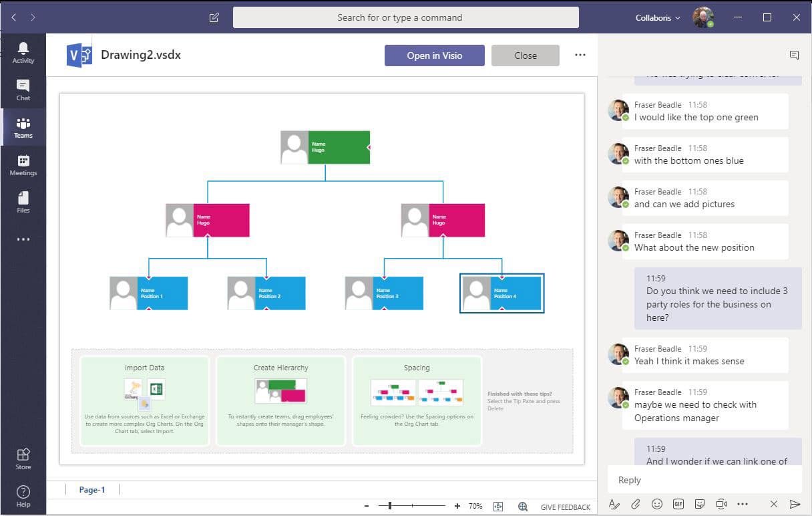Image resolution: width=812 pixels, height=516 pixels.
Task: Show more reply options ellipsis
Action: 743,504
